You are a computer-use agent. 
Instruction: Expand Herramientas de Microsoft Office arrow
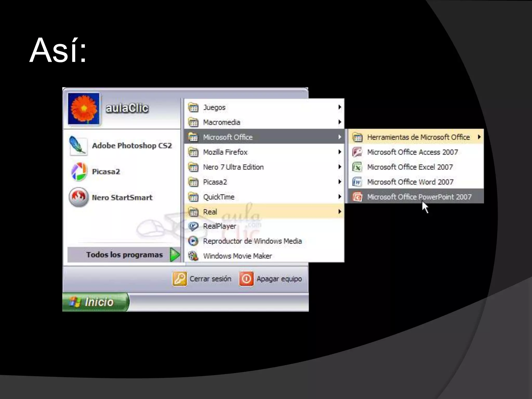point(479,137)
